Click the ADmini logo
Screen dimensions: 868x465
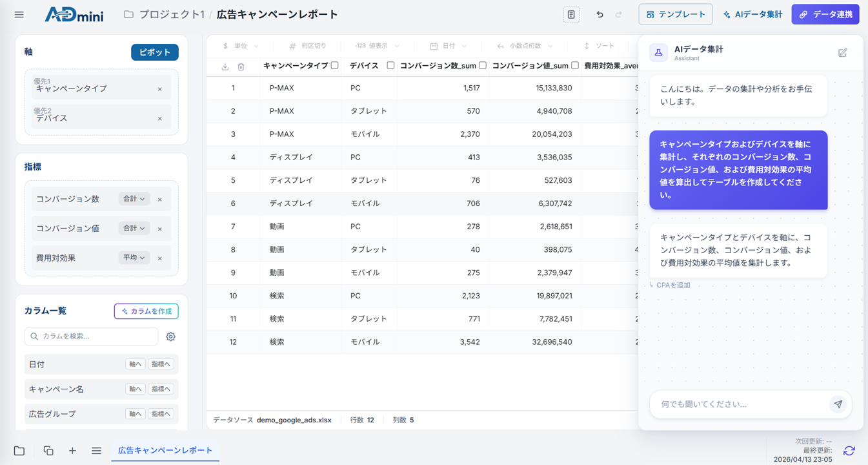[x=74, y=14]
